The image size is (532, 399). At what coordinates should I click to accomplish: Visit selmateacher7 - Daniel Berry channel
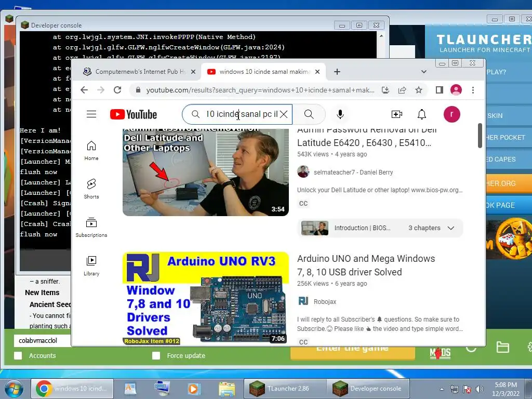tap(353, 172)
